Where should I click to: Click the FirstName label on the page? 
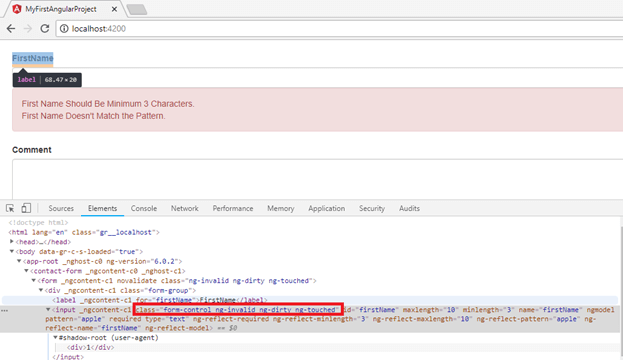point(33,58)
